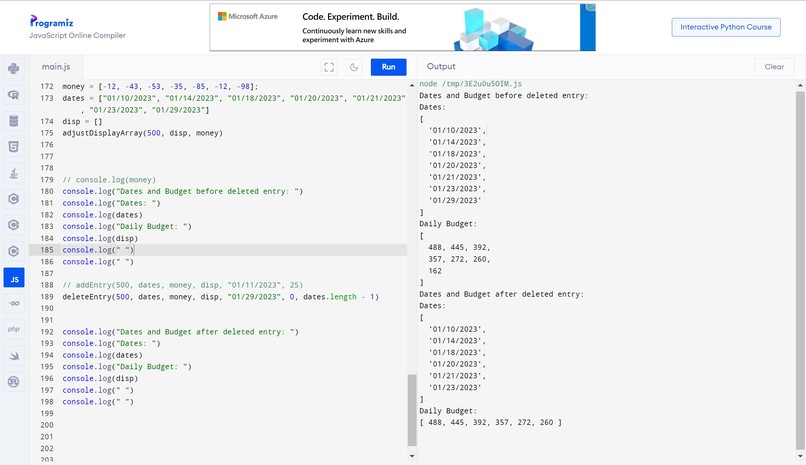Click the '01/29/2023' entry in output

(x=455, y=200)
